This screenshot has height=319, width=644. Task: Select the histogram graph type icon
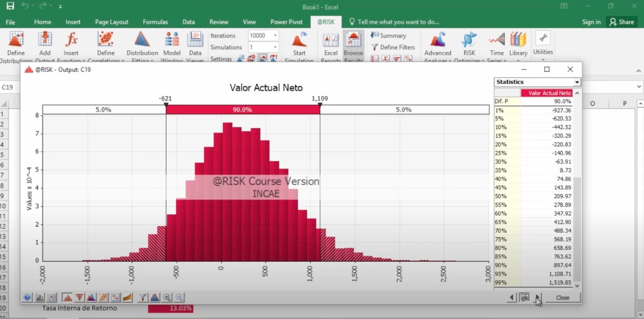point(67,297)
